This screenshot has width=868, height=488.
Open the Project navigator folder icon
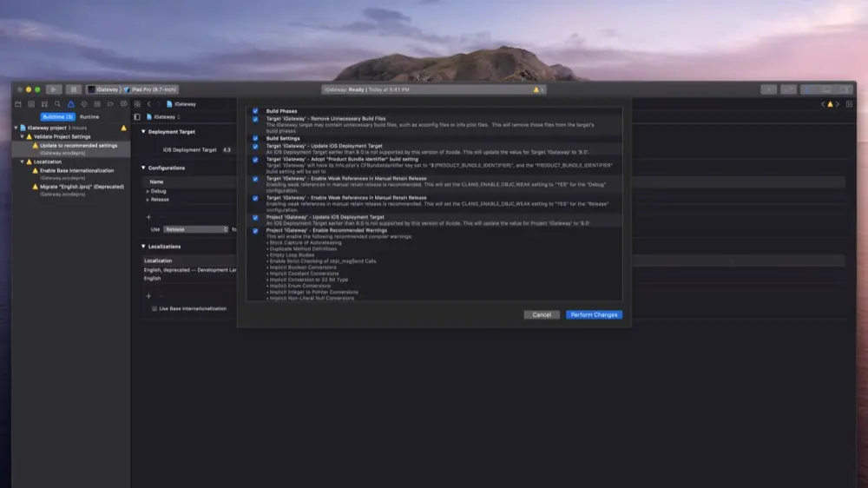18,104
